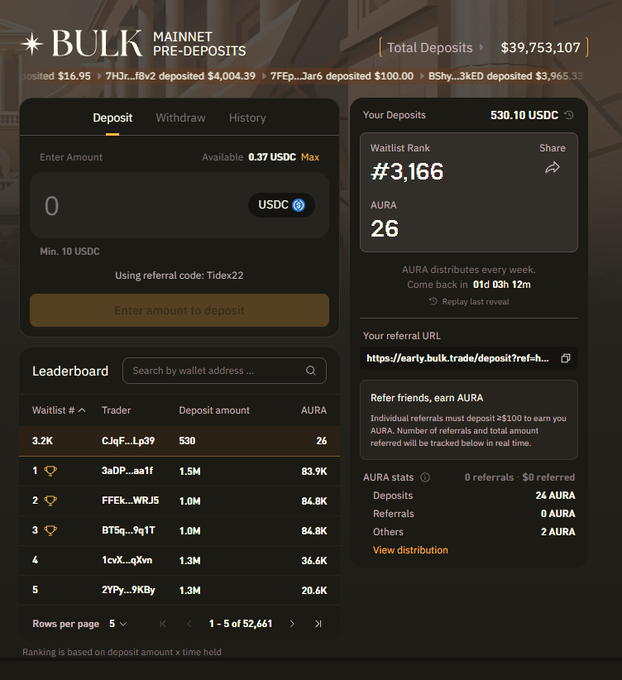This screenshot has height=680, width=622.
Task: Open the View distribution link
Action: tap(410, 550)
